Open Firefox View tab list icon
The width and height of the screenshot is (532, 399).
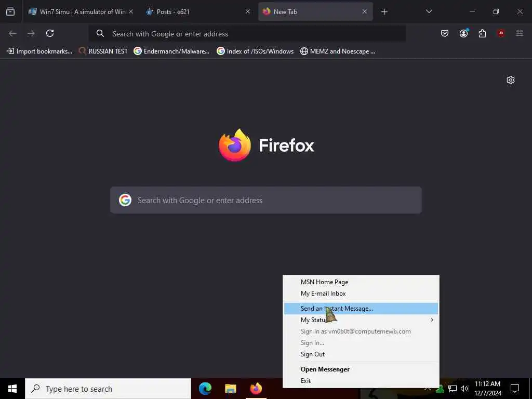point(10,11)
